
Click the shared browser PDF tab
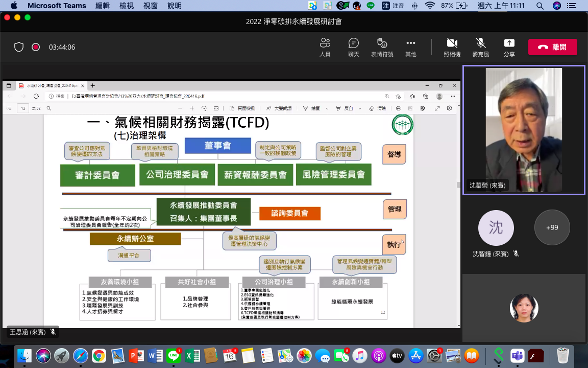(52, 86)
